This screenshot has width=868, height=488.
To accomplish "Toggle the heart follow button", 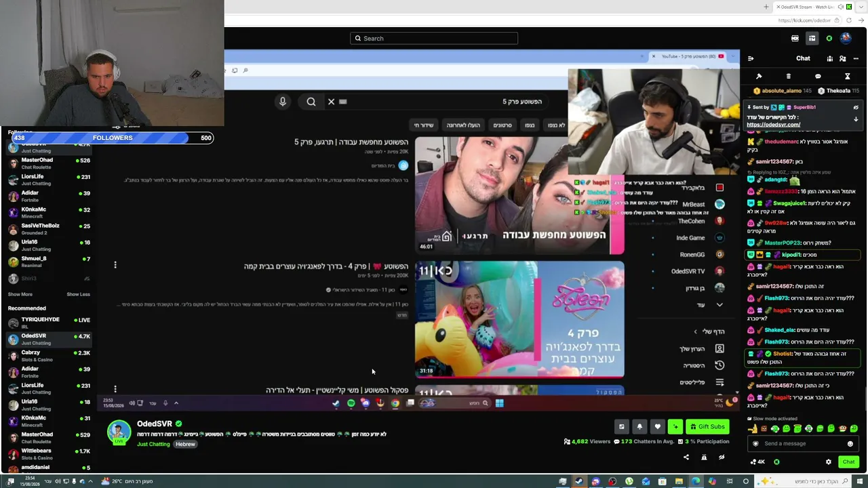I will point(657,426).
